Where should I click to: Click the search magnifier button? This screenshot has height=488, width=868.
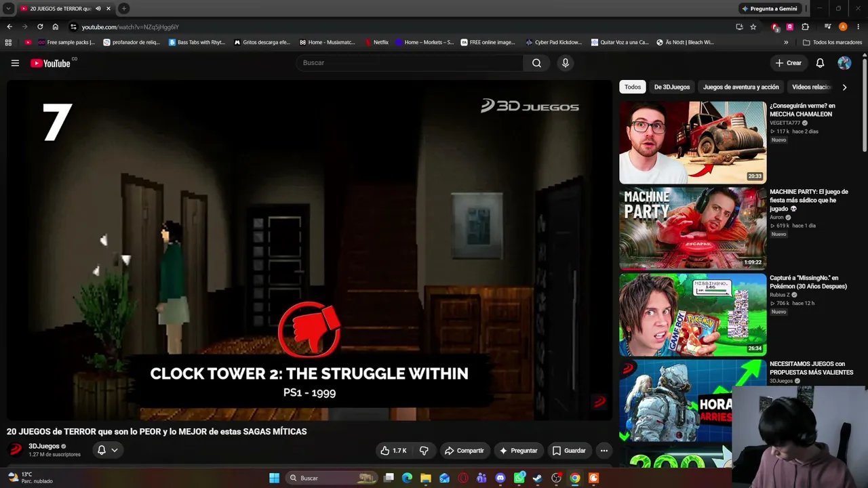pos(536,63)
